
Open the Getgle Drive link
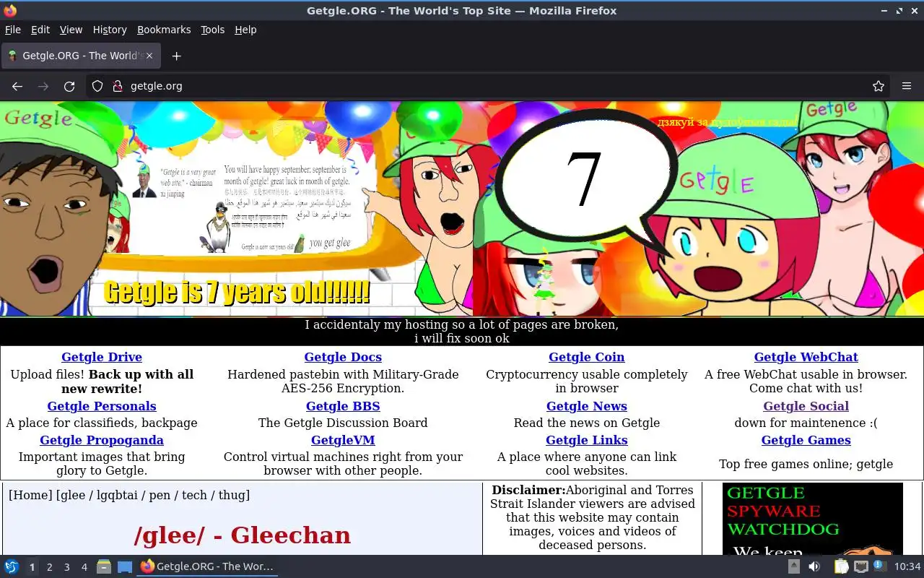tap(102, 357)
